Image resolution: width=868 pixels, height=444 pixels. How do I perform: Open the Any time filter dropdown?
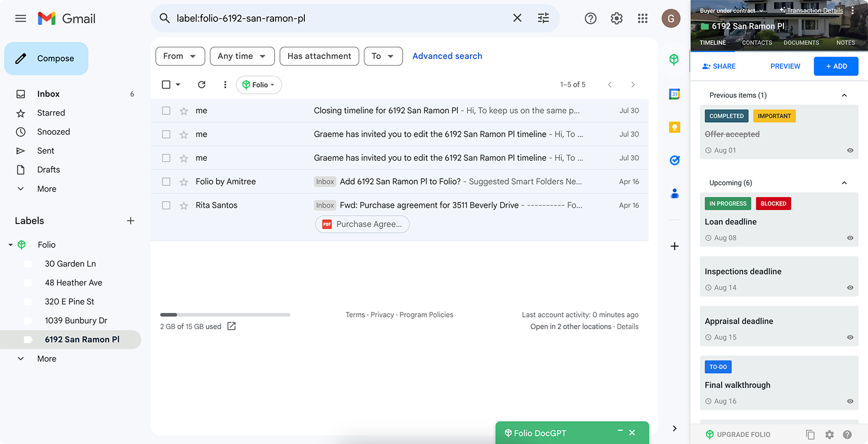[x=242, y=56]
